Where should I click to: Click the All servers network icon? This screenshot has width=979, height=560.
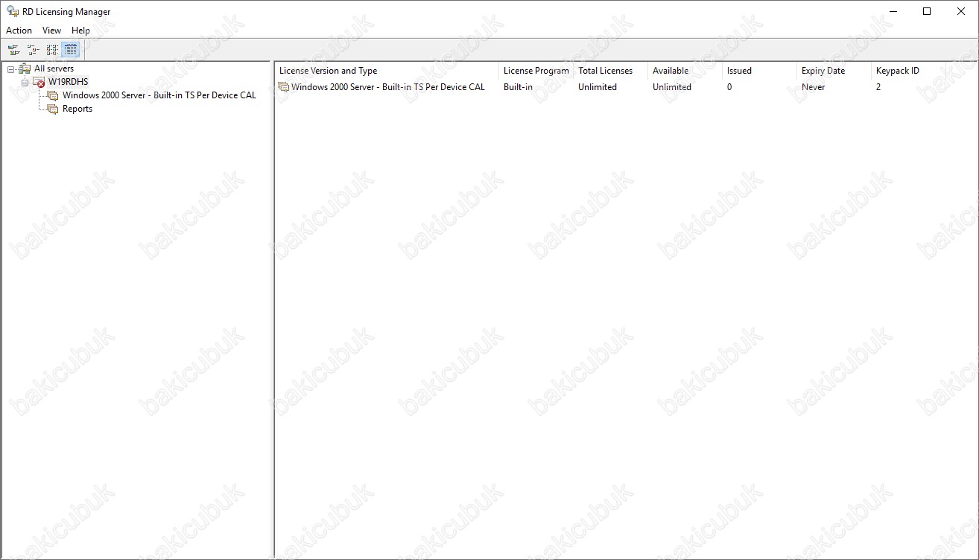pos(25,69)
